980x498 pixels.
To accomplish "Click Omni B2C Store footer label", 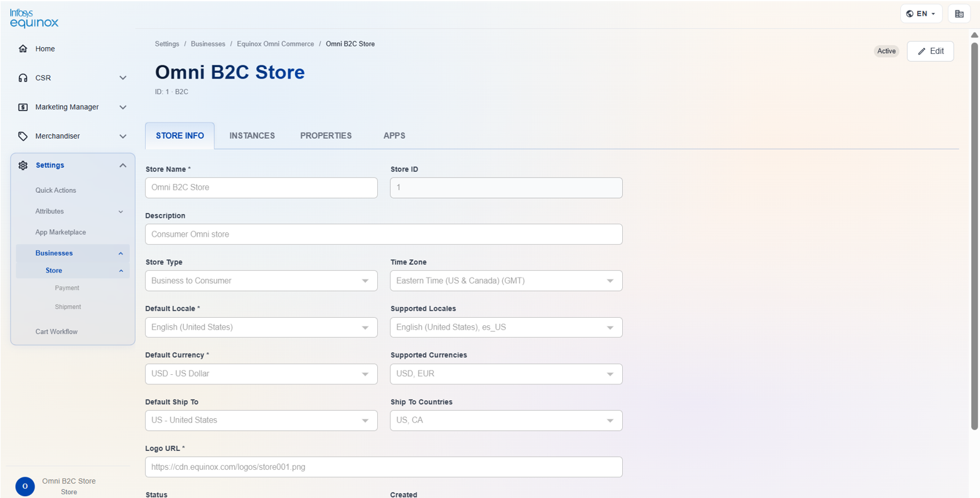I will click(69, 481).
